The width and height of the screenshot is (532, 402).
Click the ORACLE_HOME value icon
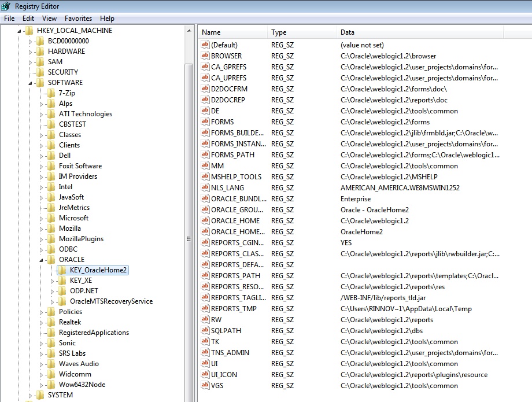[x=205, y=220]
